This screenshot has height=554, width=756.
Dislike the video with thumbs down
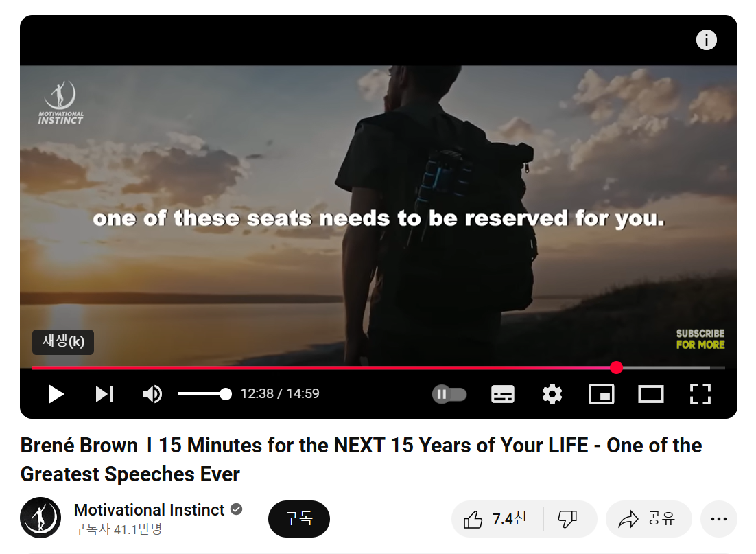pyautogui.click(x=568, y=519)
